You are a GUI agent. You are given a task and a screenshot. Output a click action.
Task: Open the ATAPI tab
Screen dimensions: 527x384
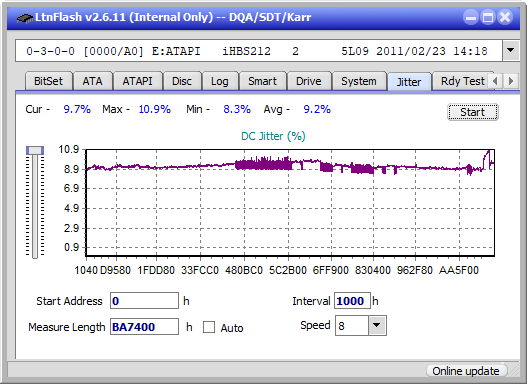(x=137, y=81)
